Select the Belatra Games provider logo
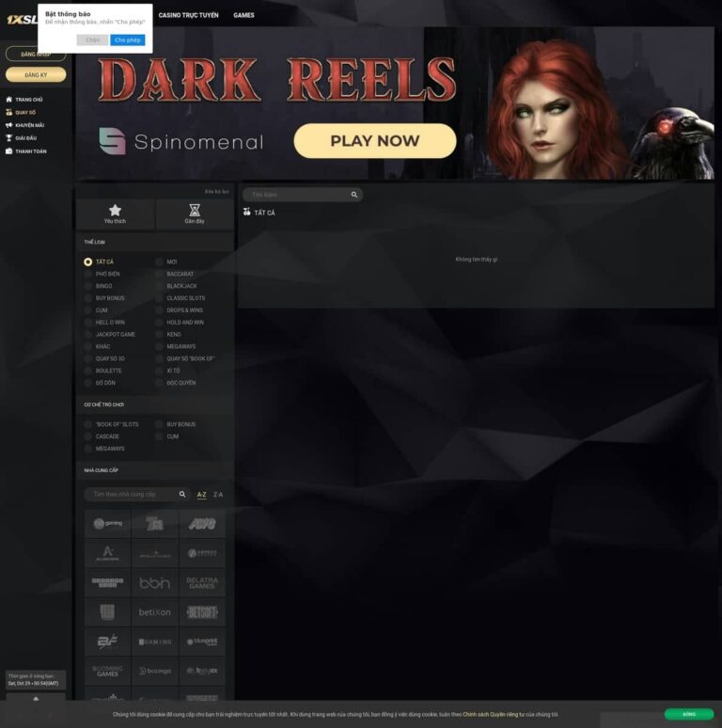Screen dimensions: 722x728 tap(202, 582)
